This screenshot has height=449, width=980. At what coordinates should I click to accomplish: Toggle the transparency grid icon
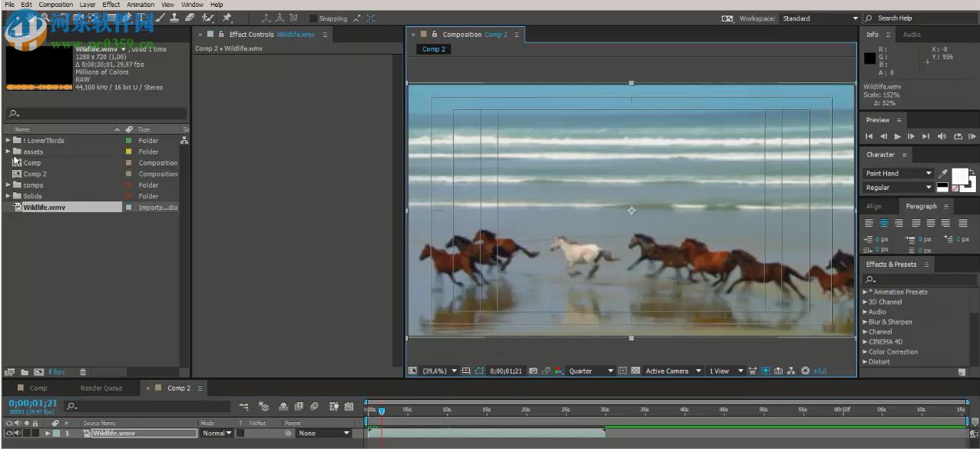tap(635, 371)
